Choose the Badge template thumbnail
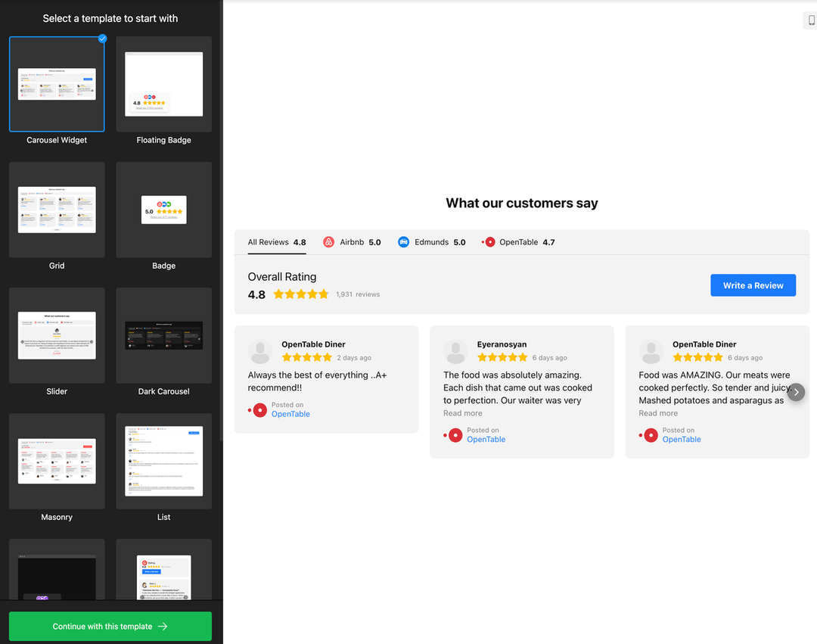The width and height of the screenshot is (817, 644). 163,210
